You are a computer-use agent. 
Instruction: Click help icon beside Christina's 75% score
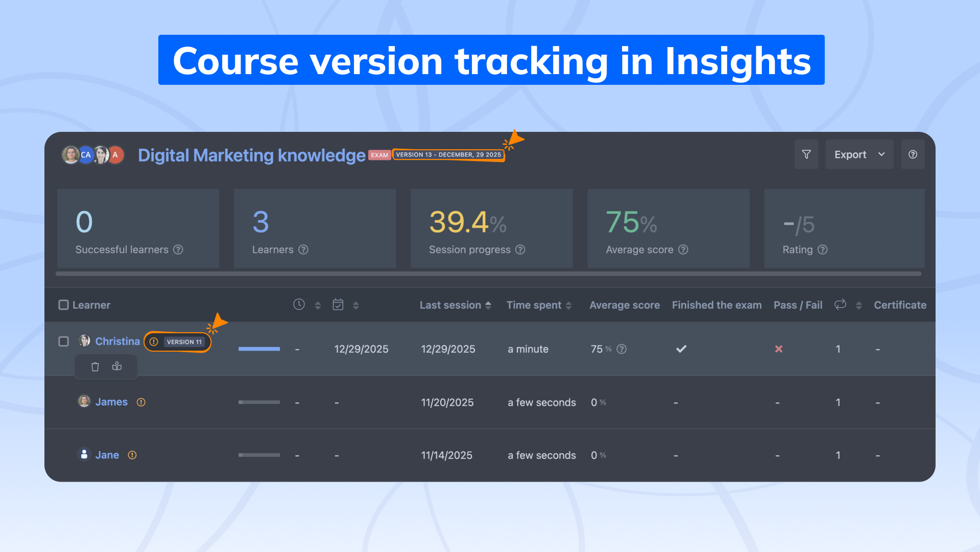pyautogui.click(x=622, y=349)
